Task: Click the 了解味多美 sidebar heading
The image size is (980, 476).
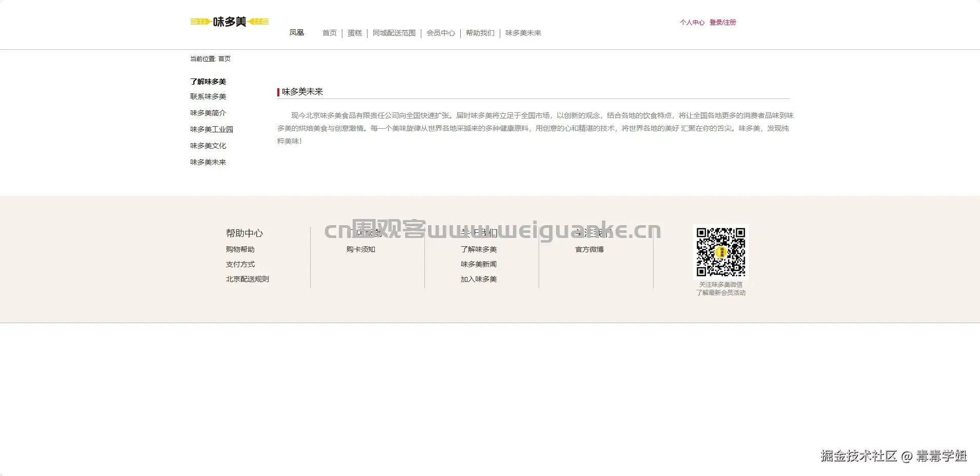Action: click(x=208, y=82)
